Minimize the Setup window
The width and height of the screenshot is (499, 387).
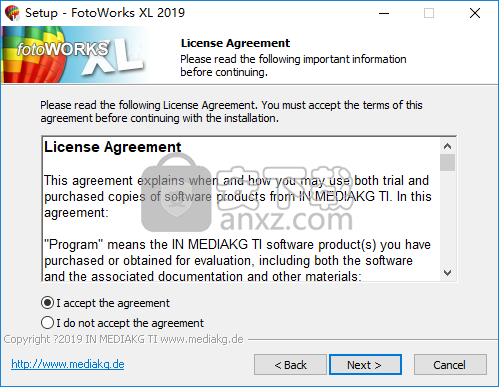tap(384, 13)
